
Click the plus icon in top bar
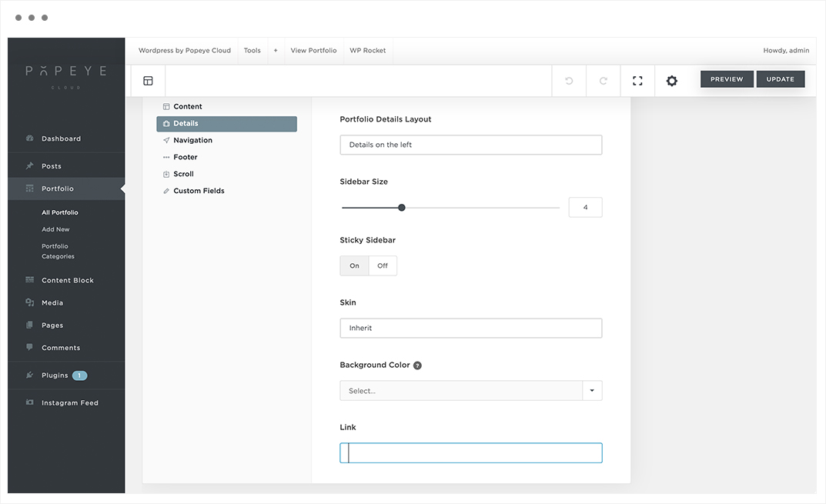276,51
